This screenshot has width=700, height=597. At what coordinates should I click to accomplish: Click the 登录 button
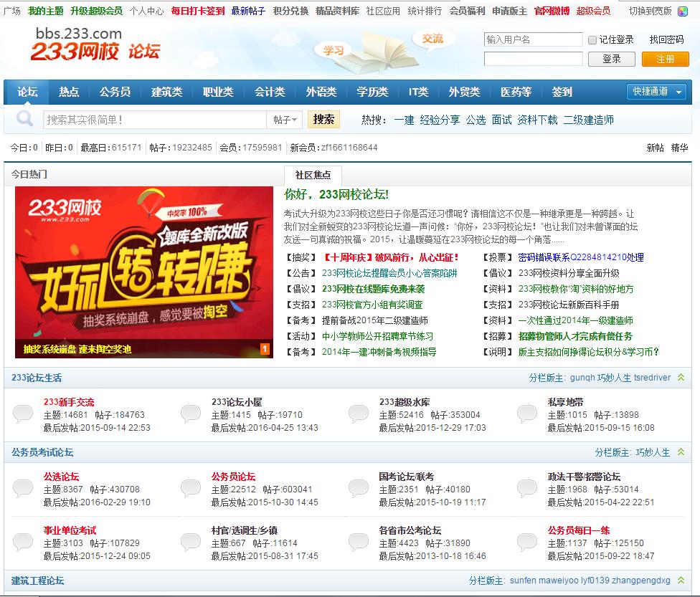tap(612, 59)
